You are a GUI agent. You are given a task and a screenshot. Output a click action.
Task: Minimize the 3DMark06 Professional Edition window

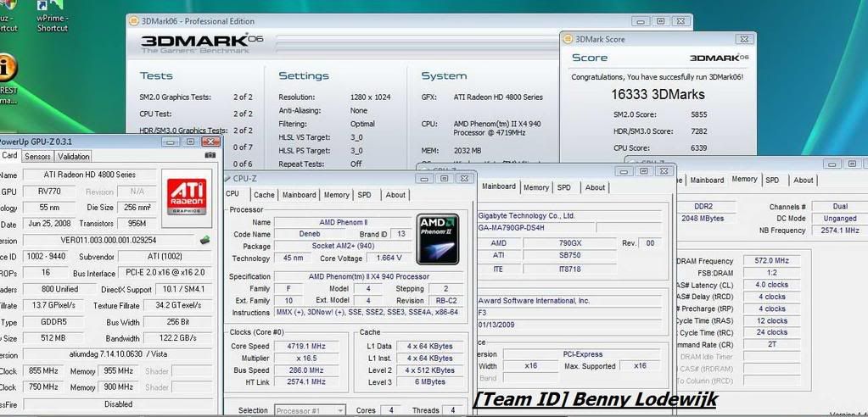(x=641, y=21)
